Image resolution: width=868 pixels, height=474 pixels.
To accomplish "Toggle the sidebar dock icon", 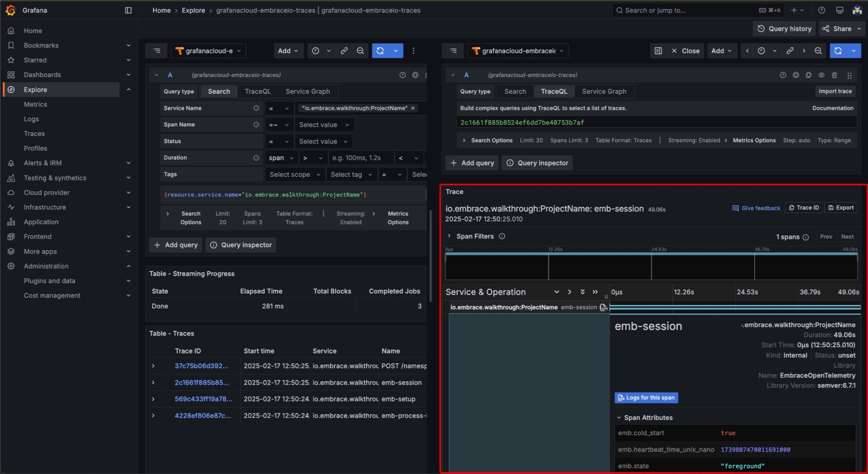I will 128,10.
